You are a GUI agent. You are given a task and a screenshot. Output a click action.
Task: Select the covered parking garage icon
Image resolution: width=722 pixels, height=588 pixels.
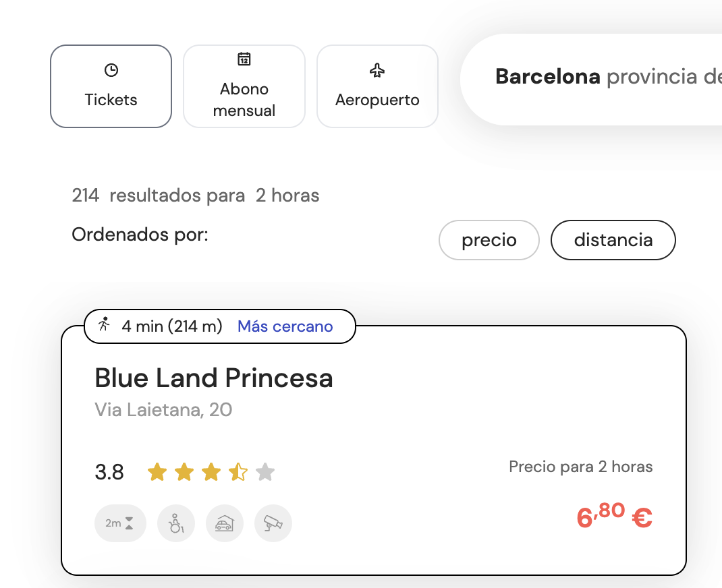[224, 523]
